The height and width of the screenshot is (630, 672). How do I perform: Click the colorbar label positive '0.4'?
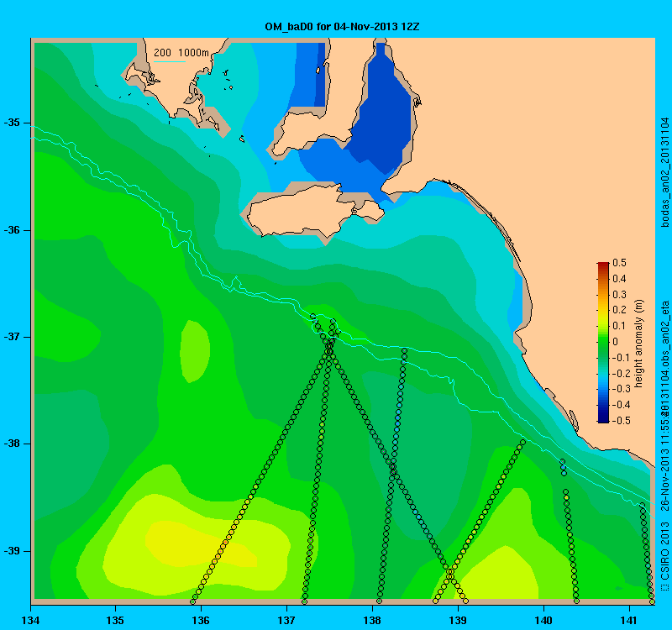coord(619,279)
